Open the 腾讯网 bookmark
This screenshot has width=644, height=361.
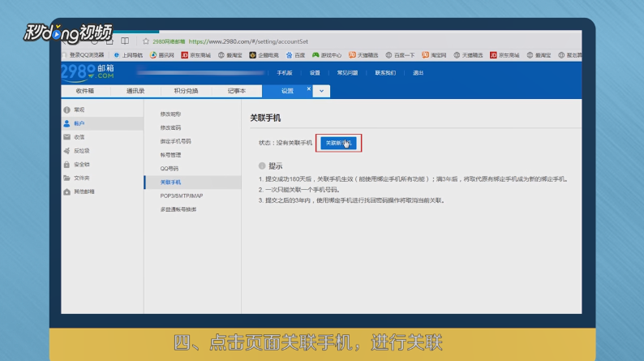(162, 55)
